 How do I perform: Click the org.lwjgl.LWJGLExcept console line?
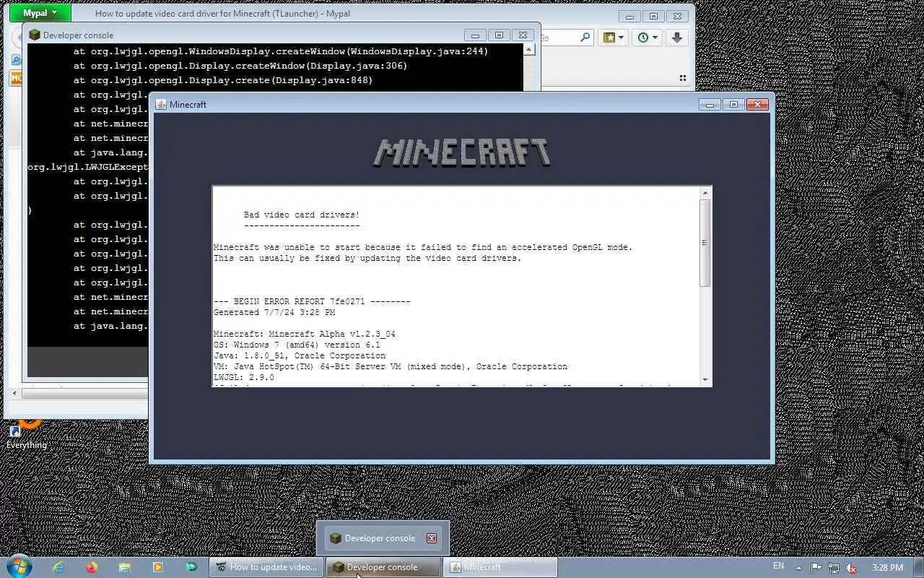click(x=87, y=167)
